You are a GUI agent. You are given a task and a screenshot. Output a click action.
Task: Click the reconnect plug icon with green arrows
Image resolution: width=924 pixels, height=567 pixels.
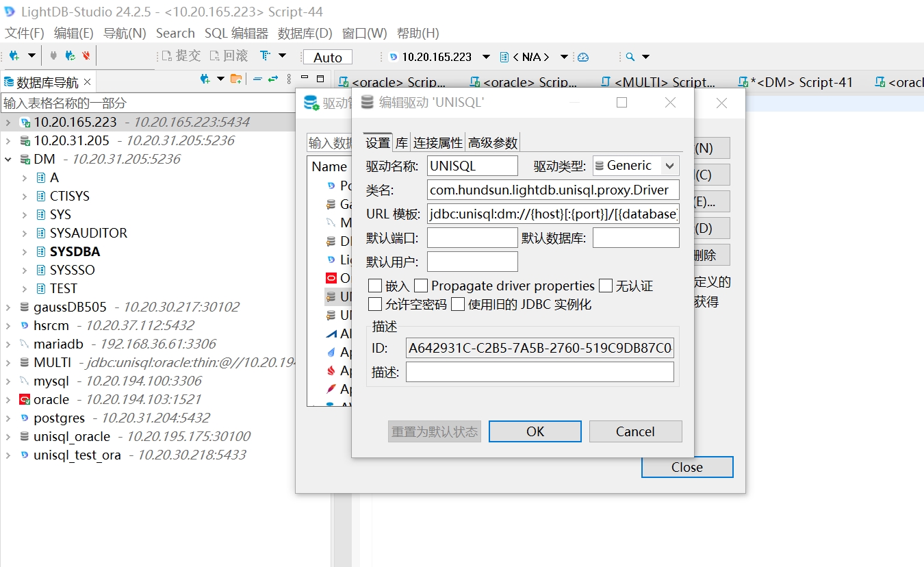70,55
